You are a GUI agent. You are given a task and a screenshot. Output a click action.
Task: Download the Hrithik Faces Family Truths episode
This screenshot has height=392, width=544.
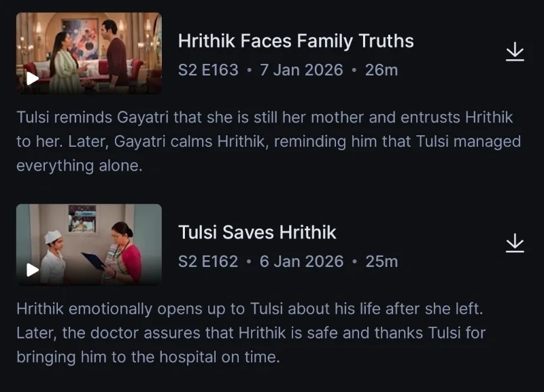tap(515, 52)
